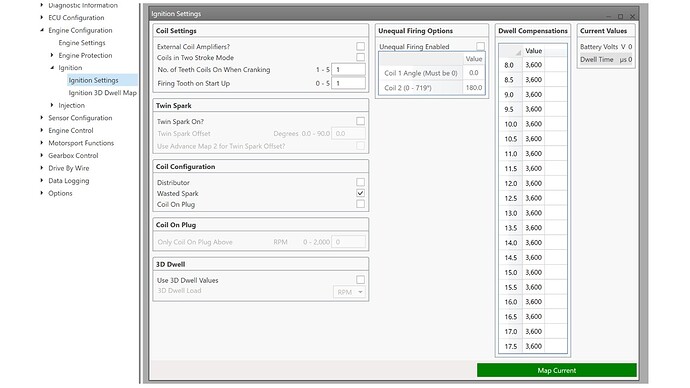The image size is (690, 388).
Task: Toggle the Unequal Firing Enabled checkbox
Action: coord(481,46)
